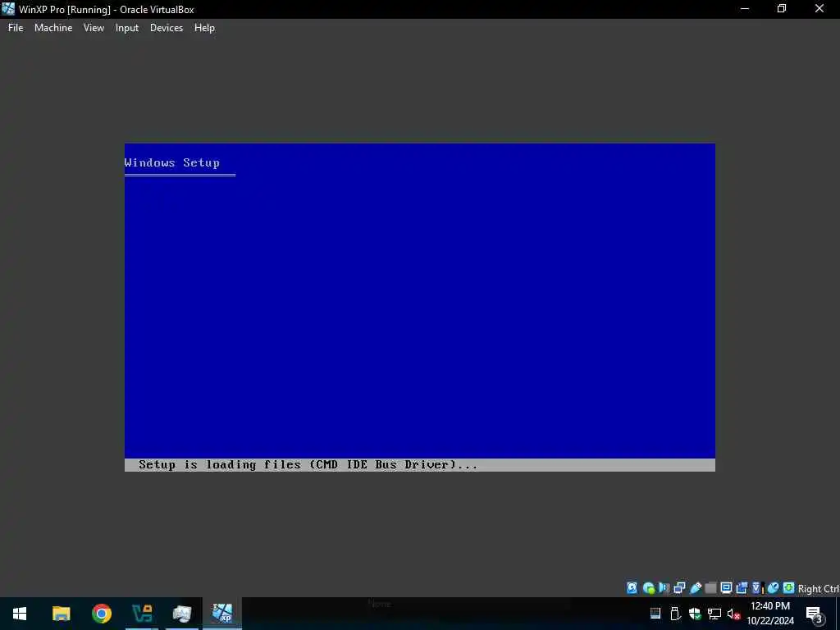Click the muted volume tray icon
Viewport: 840px width, 630px height.
734,614
